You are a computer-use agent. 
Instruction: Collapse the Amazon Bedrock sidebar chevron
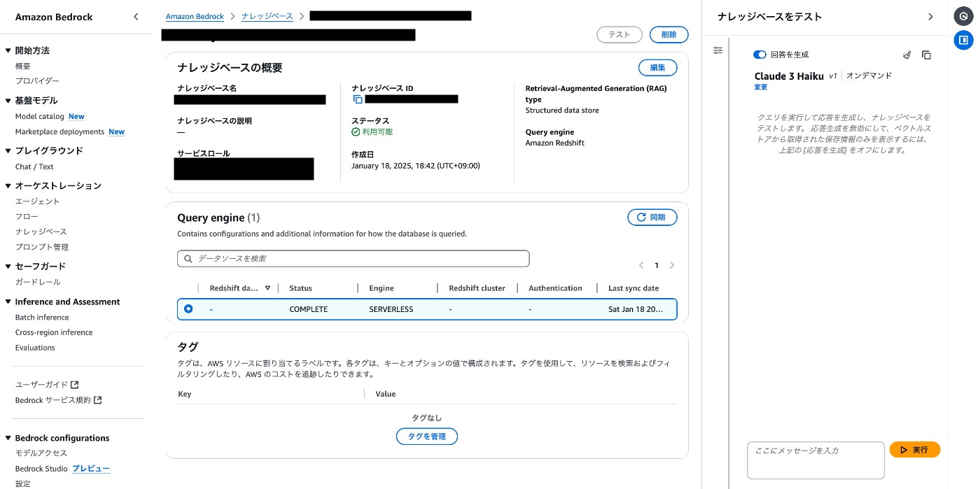pyautogui.click(x=136, y=17)
